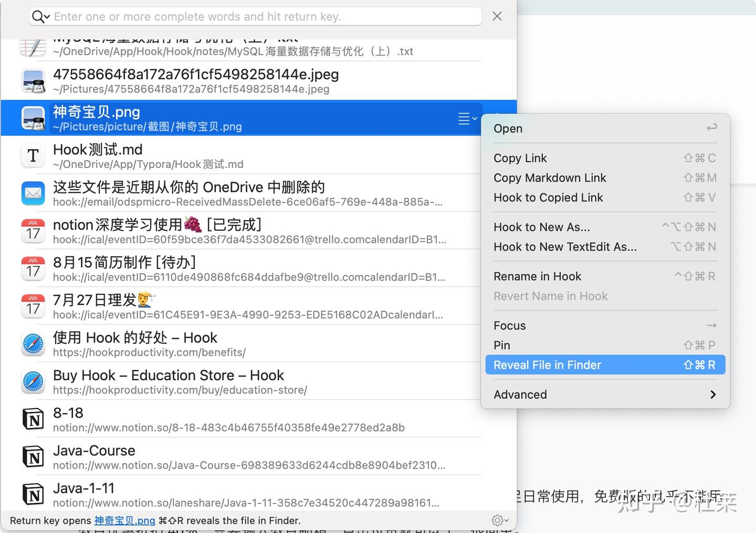Click the Mail icon on the OneDrive deletion result
Image resolution: width=756 pixels, height=533 pixels.
click(x=33, y=193)
